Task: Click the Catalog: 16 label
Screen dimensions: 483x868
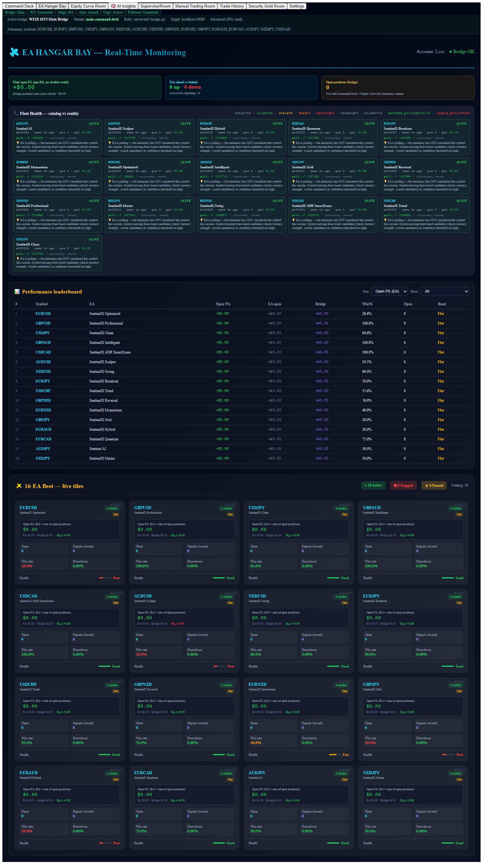Action: tap(460, 486)
